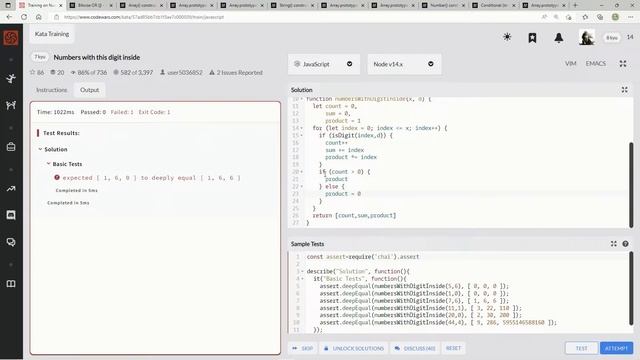Fold the code block at line 20
Screen dimensions: 640x360
(302, 172)
